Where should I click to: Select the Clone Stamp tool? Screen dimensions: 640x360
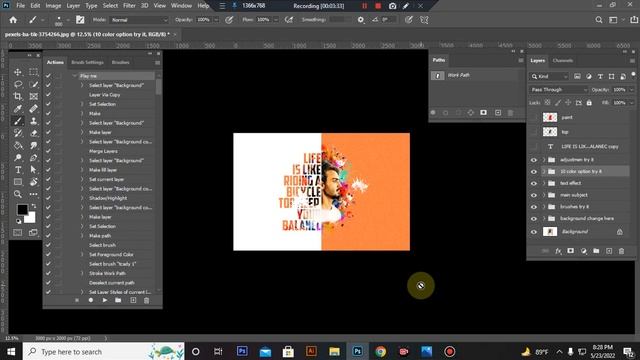[33, 121]
